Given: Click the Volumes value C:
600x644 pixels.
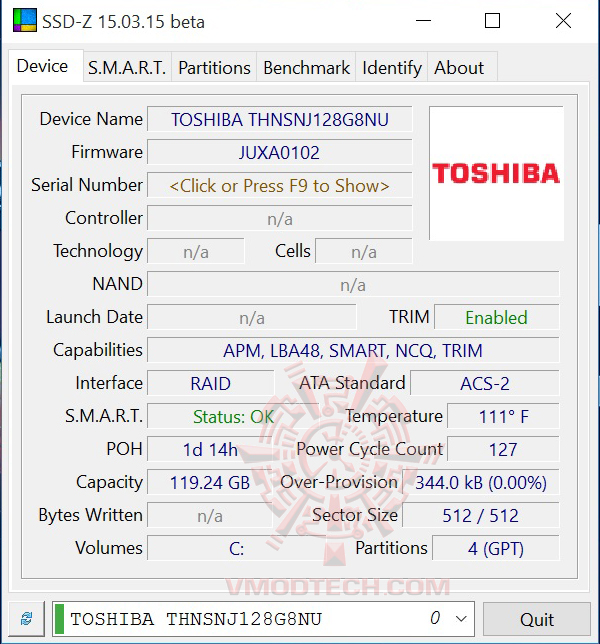Looking at the screenshot, I should click(237, 549).
